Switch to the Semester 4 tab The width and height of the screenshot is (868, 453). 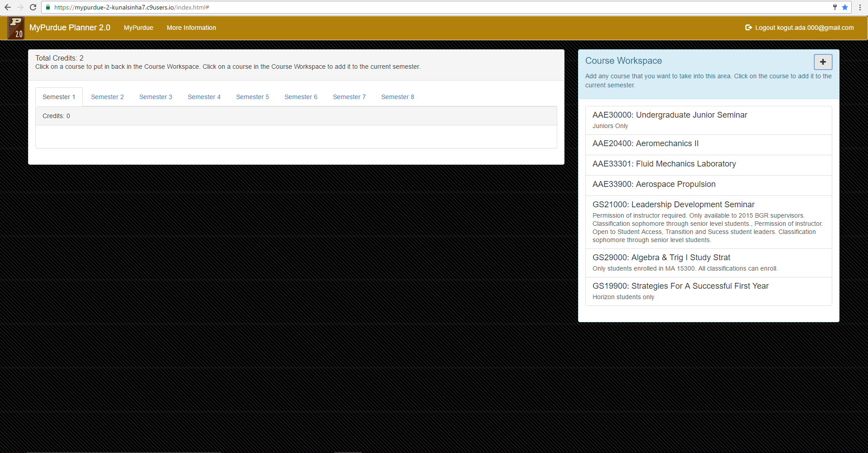click(x=204, y=97)
